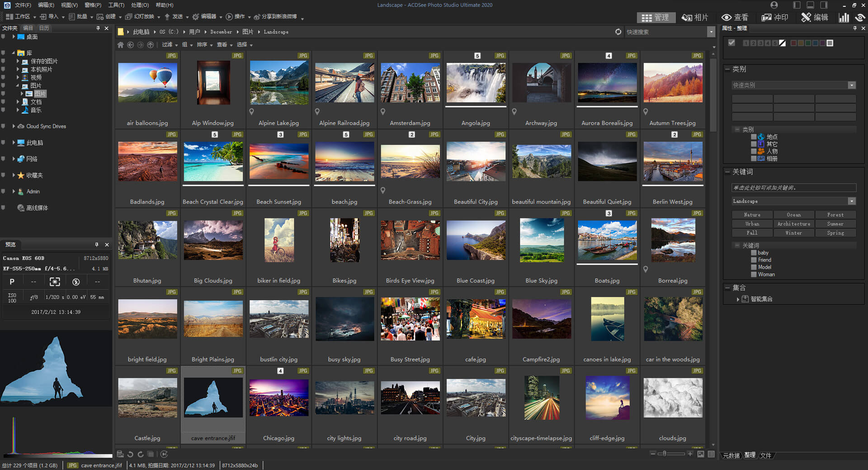This screenshot has height=470, width=868.
Task: Rotate right using bottom toolbar icon
Action: click(140, 454)
